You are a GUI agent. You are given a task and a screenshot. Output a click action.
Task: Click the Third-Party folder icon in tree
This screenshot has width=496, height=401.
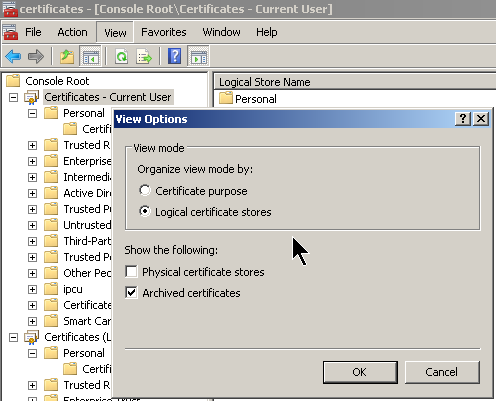[51, 241]
